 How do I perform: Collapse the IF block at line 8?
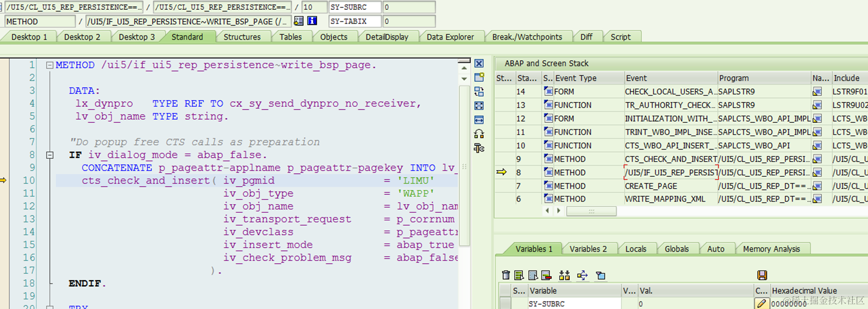coord(49,155)
